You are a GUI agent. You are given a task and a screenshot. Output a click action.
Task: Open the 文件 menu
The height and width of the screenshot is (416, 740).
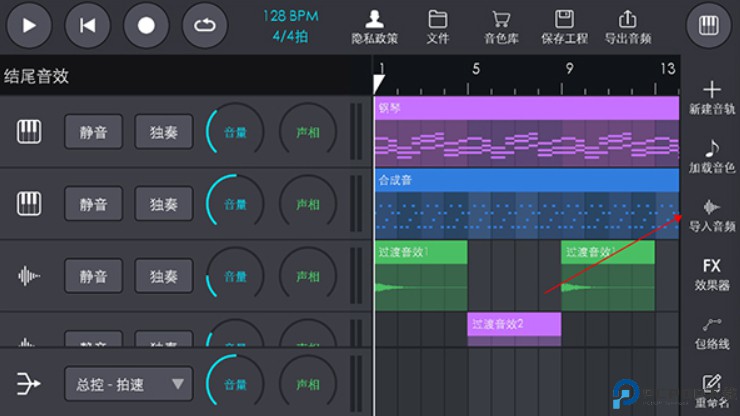coord(438,20)
